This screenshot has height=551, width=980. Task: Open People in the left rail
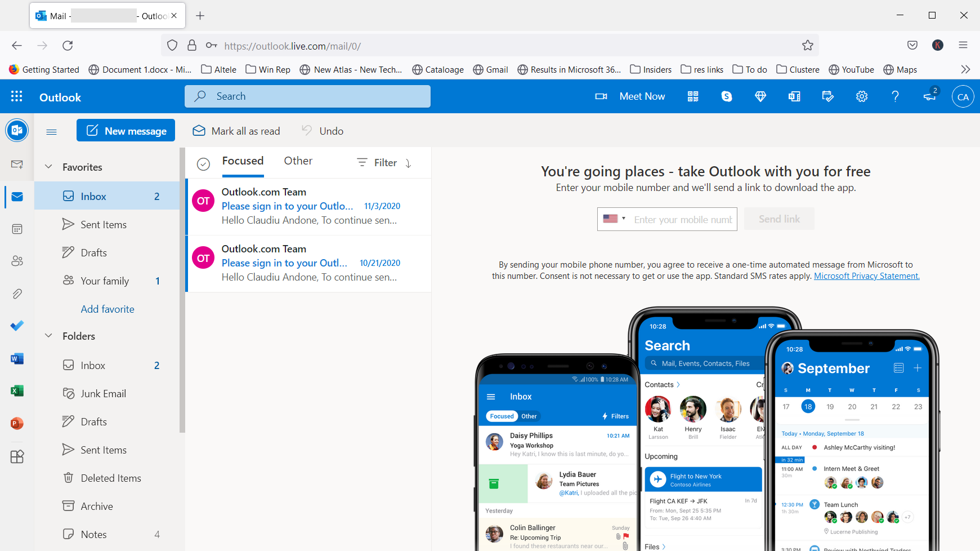click(17, 261)
